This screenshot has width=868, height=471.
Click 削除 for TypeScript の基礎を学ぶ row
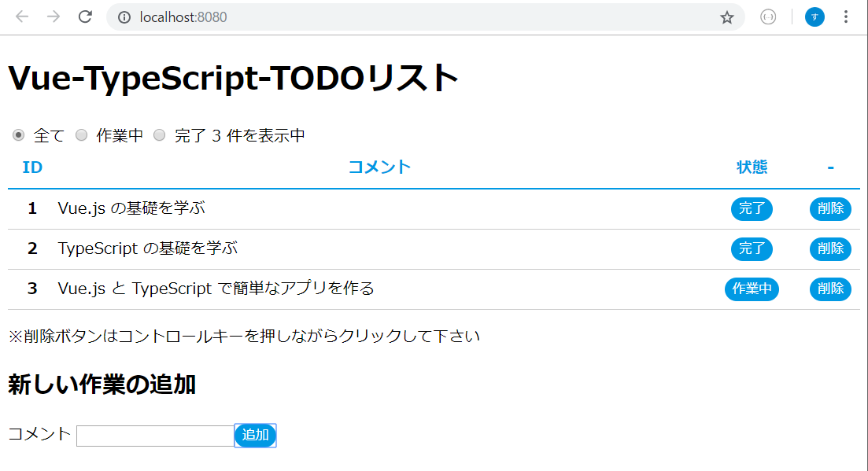click(x=830, y=248)
